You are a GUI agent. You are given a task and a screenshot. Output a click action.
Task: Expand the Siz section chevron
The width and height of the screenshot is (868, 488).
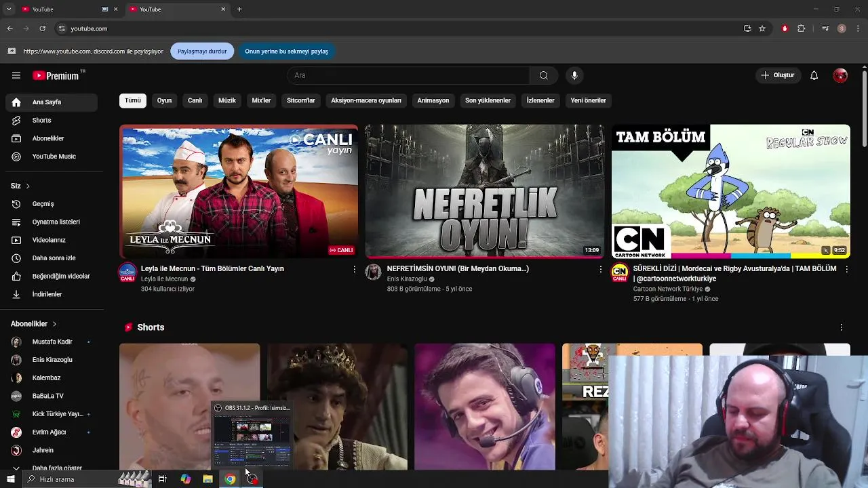pyautogui.click(x=28, y=186)
